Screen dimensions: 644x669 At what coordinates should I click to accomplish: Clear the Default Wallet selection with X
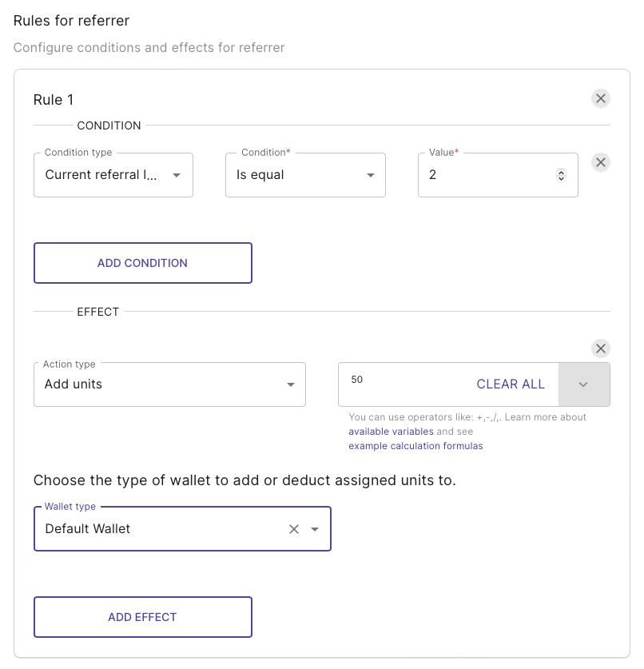pyautogui.click(x=294, y=529)
